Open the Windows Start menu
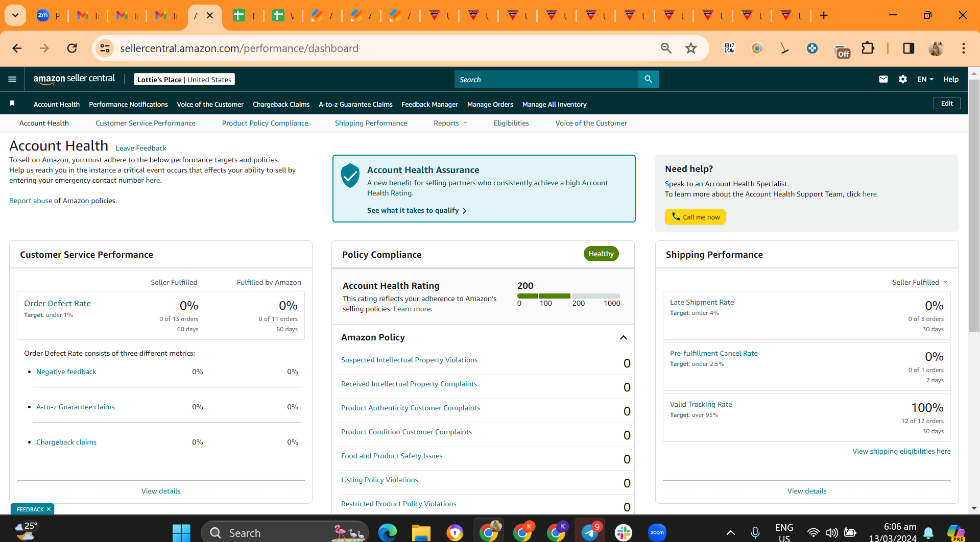The image size is (980, 542). 181,533
